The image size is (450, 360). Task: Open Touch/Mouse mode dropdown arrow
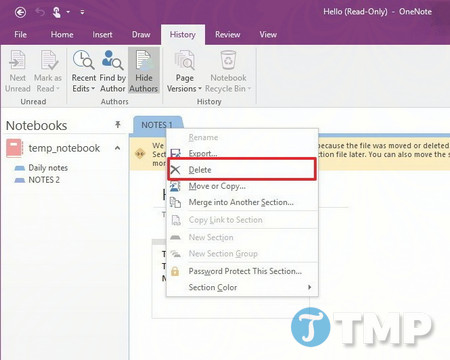[68, 13]
